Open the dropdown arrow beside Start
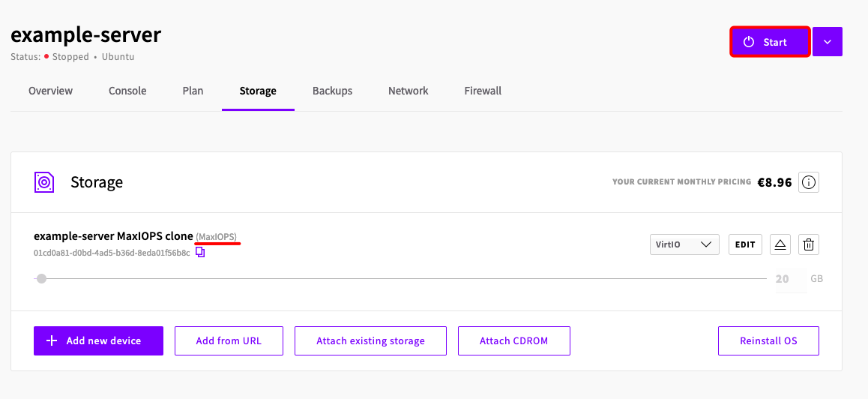 (828, 41)
